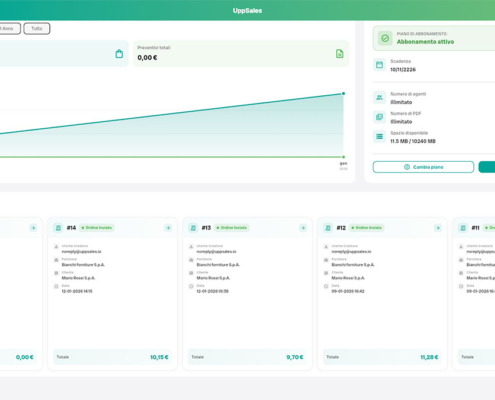Viewport: 495px width, 400px height.
Task: Click the Preventivi totali 0,00 € value
Action: (x=147, y=58)
